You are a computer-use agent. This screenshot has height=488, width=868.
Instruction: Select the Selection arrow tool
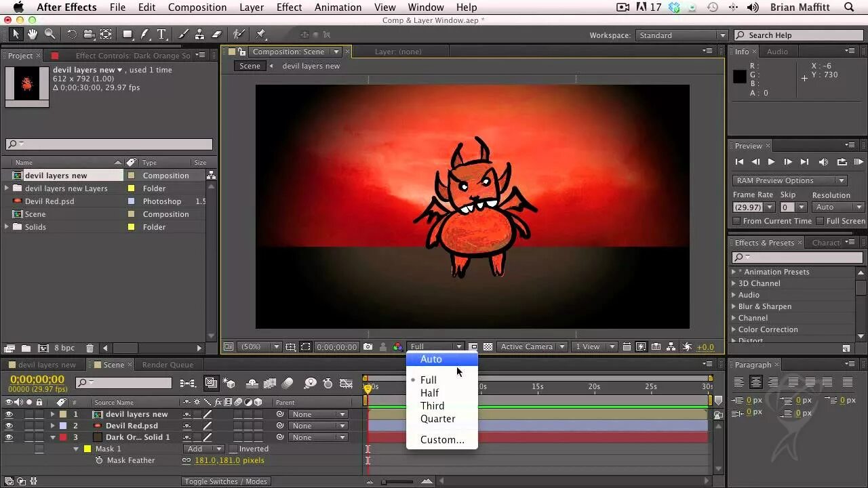coord(16,34)
